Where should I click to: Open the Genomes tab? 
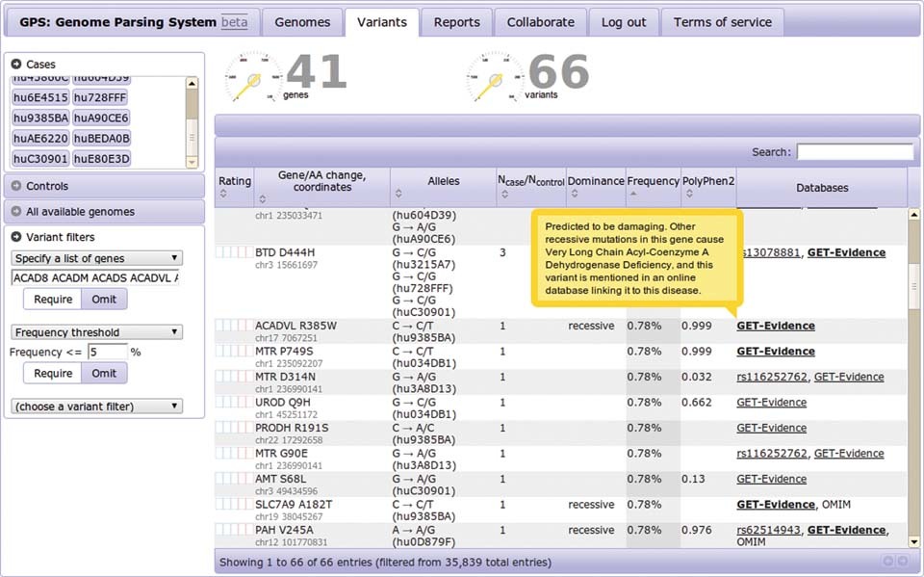click(302, 22)
